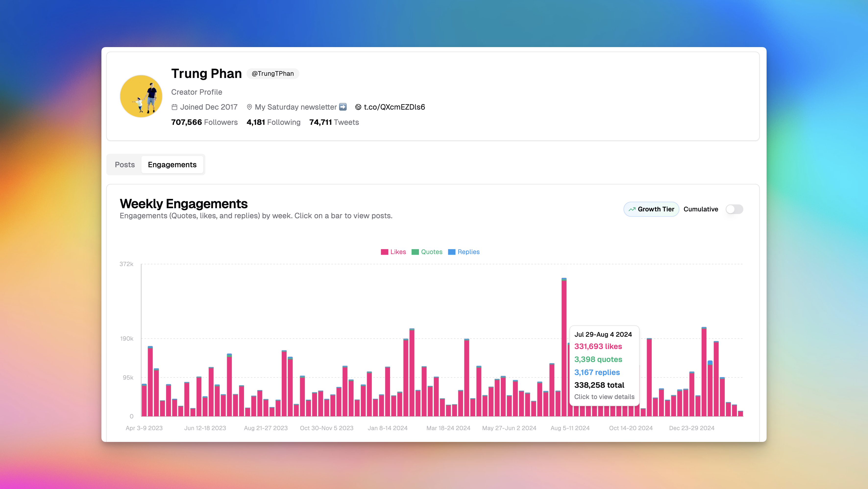Click the 3,398 quotes tooltip value
This screenshot has height=489, width=868.
pyautogui.click(x=598, y=359)
